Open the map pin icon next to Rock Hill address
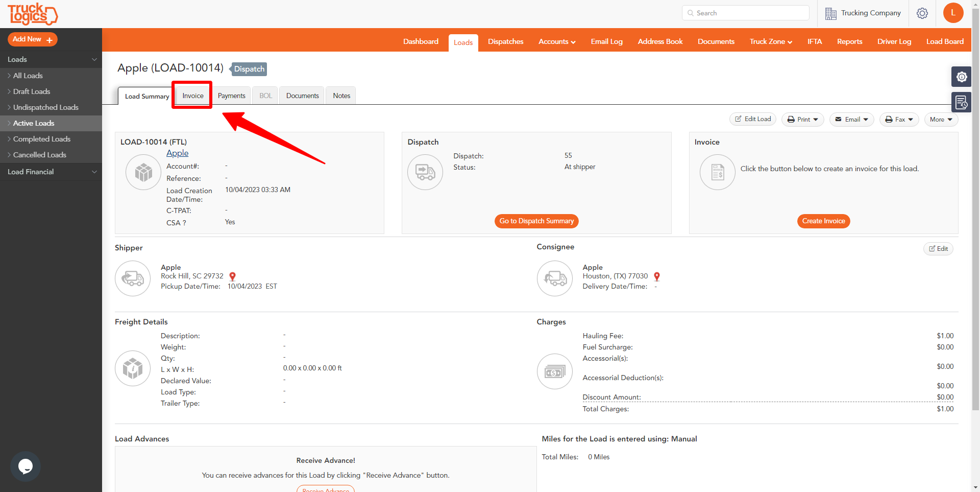980x492 pixels. click(x=232, y=276)
